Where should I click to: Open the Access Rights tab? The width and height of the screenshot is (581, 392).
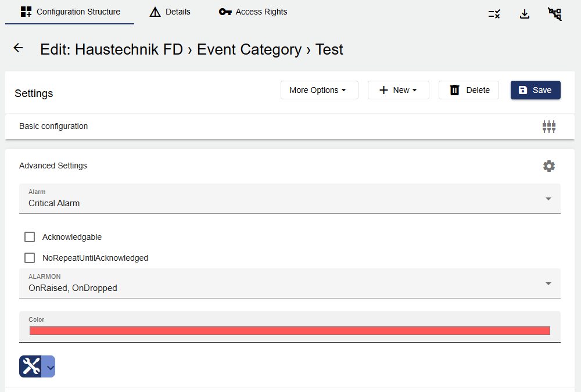[253, 12]
